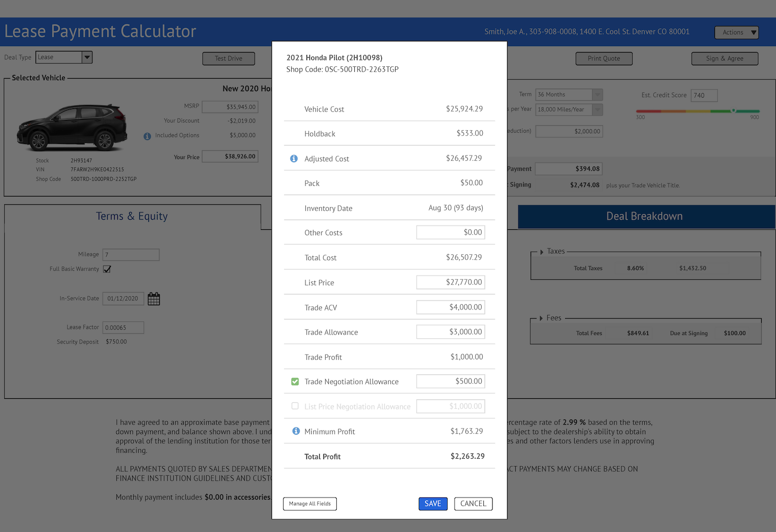Adjust the credit score slider handle

[734, 111]
